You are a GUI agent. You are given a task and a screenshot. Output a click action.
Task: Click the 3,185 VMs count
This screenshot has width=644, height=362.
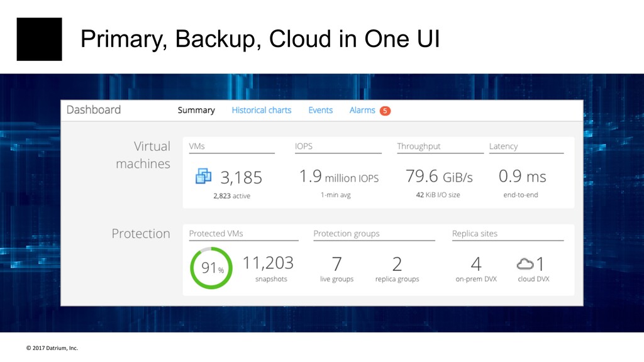click(x=241, y=178)
